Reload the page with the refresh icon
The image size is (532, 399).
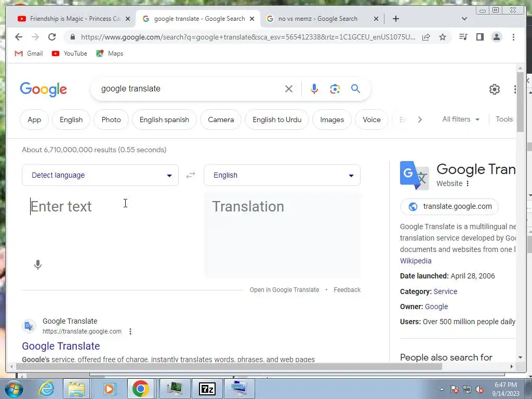pyautogui.click(x=52, y=37)
